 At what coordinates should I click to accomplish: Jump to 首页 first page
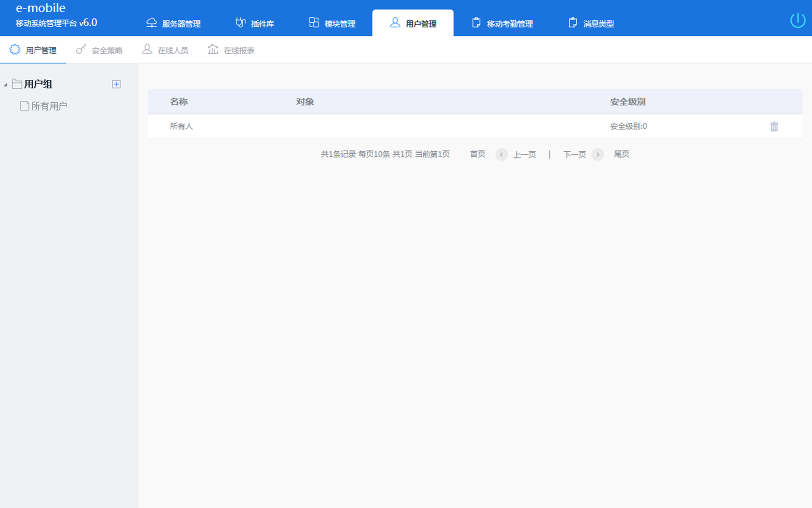click(x=477, y=154)
